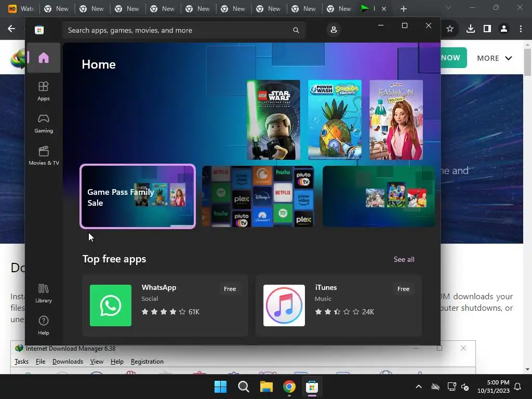This screenshot has height=399, width=532.
Task: Click the Microsoft Store logo icon
Action: tap(39, 30)
